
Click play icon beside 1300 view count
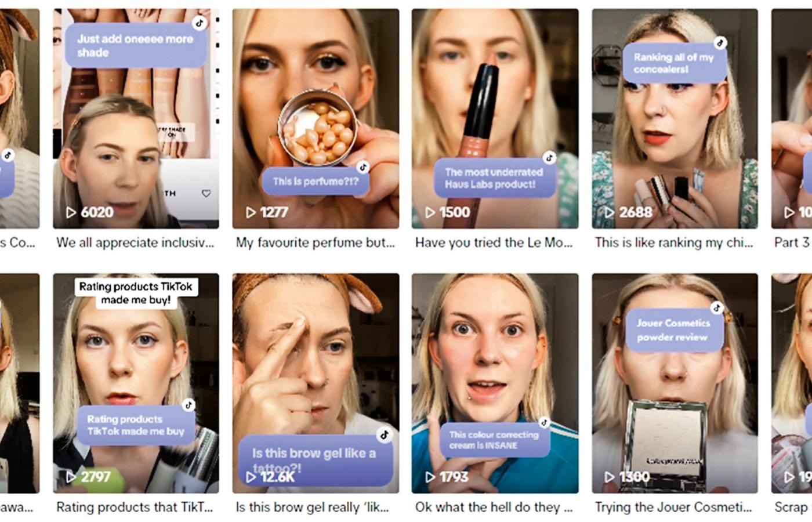(610, 477)
